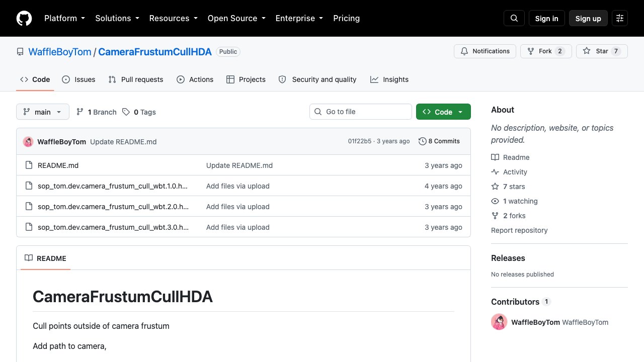Select the README tab above the readme
644x362 pixels.
(x=45, y=258)
